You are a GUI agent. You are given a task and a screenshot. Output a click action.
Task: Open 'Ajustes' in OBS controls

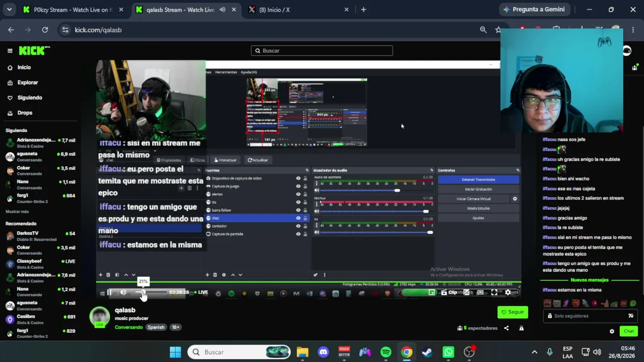pyautogui.click(x=478, y=218)
